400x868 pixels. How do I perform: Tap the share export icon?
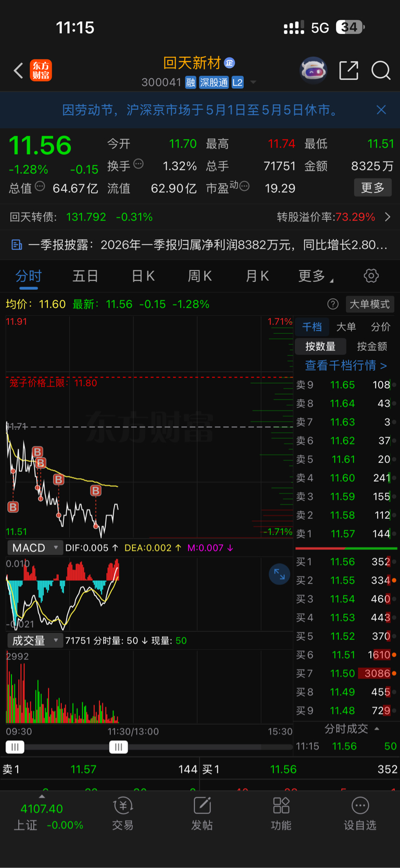(x=348, y=70)
